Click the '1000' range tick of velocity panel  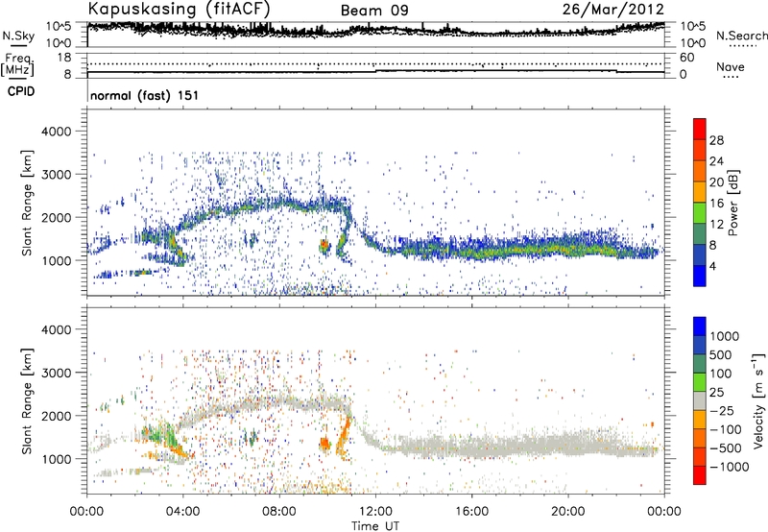click(56, 459)
